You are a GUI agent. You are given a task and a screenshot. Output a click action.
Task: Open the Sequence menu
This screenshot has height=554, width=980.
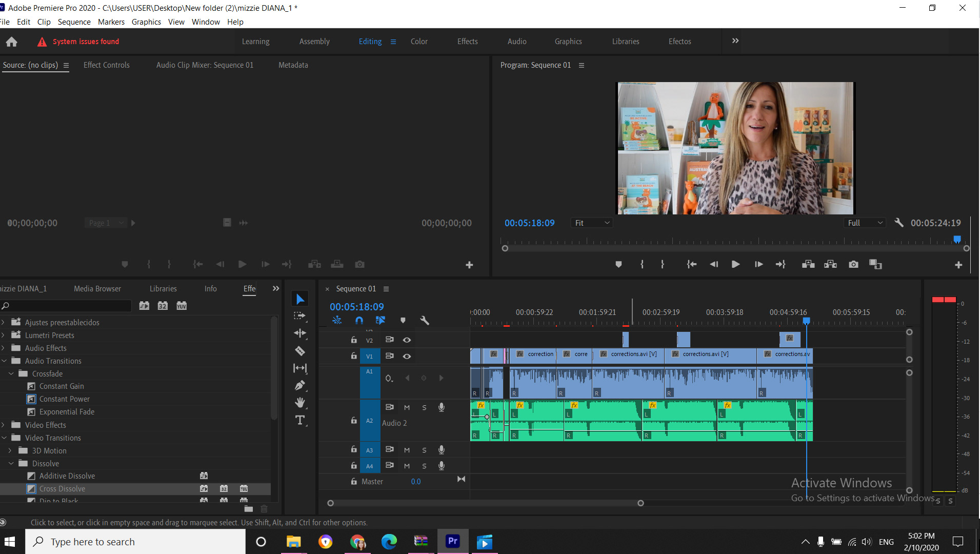pyautogui.click(x=74, y=22)
